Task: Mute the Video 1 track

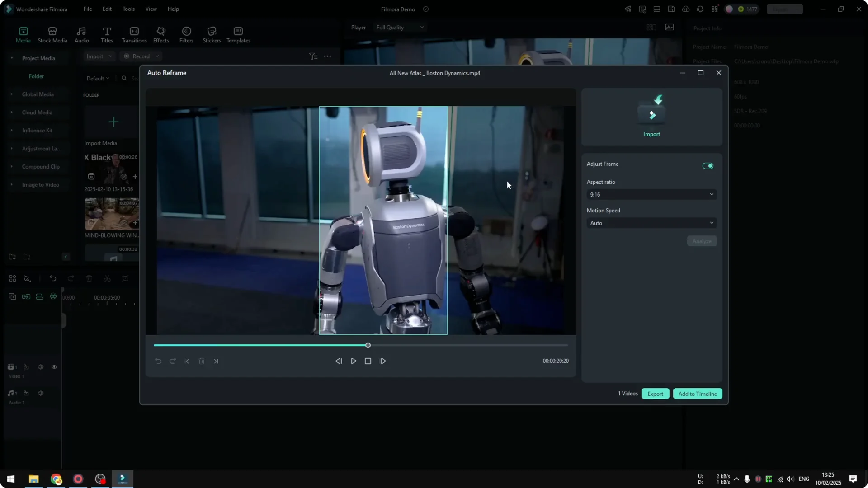Action: [41, 367]
